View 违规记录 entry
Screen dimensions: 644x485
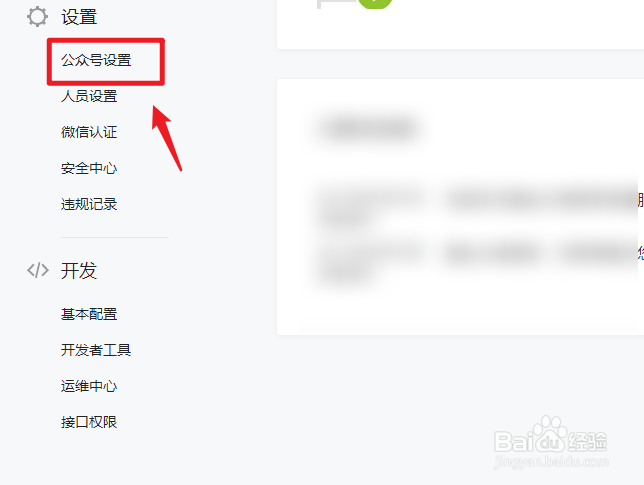(89, 204)
